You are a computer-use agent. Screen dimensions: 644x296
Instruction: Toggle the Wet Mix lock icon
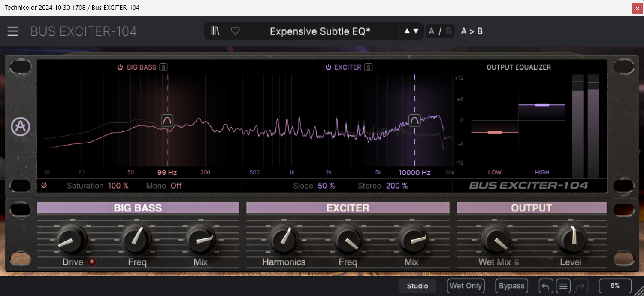point(517,262)
